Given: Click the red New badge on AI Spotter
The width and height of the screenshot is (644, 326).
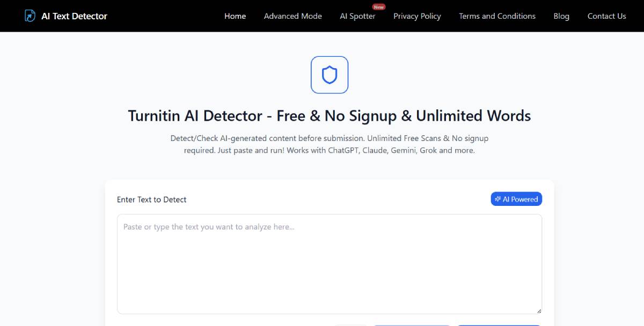Looking at the screenshot, I should (x=379, y=7).
